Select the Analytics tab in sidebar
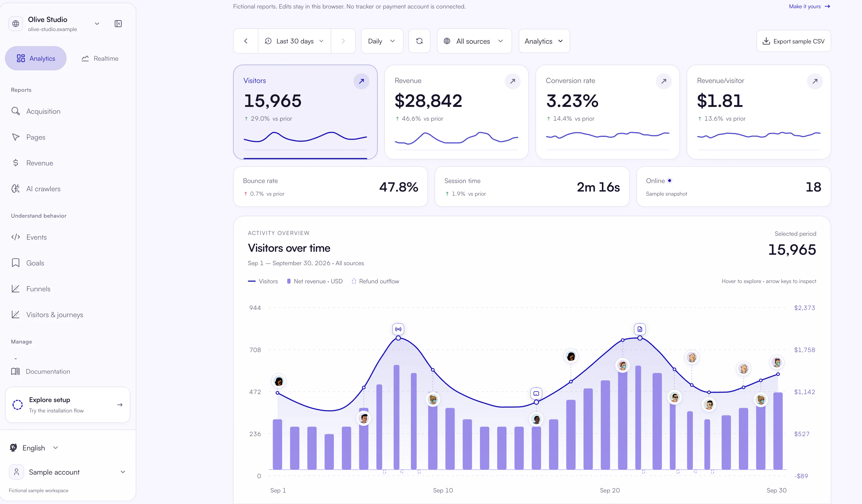862x504 pixels. coord(35,59)
